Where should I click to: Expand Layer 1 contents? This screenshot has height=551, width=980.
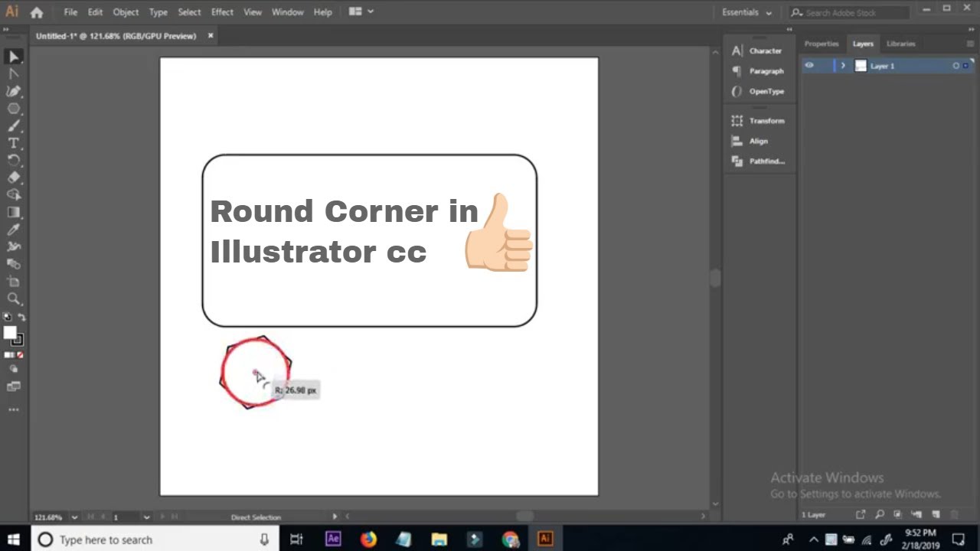coord(843,66)
